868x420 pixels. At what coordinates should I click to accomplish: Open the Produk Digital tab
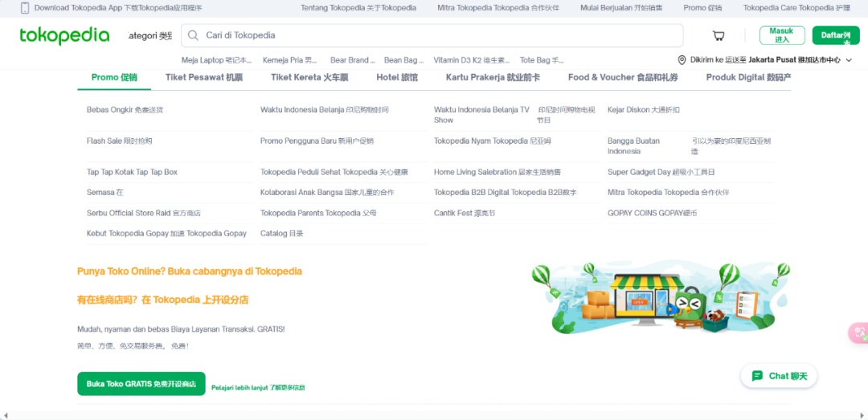pyautogui.click(x=748, y=77)
